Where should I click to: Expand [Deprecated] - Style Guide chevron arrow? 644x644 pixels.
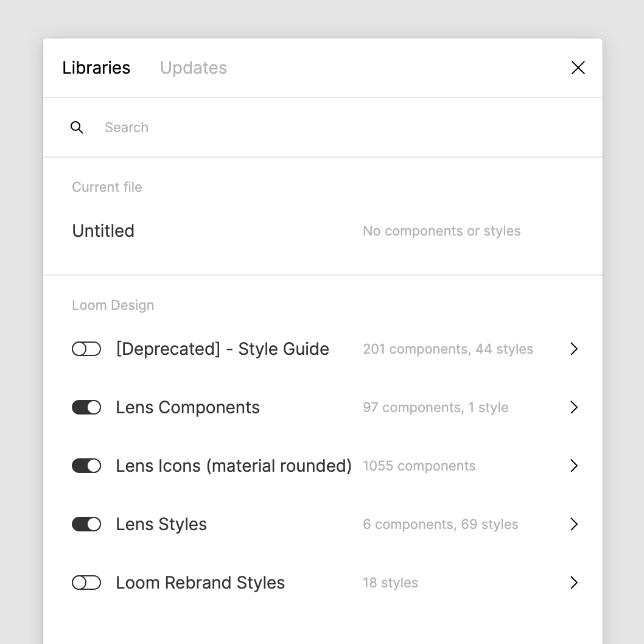(x=574, y=349)
